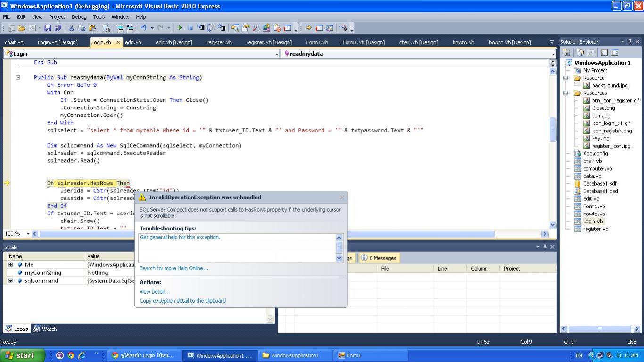Click Copy exception detail to the clipboard
Image resolution: width=644 pixels, height=362 pixels.
[182, 301]
